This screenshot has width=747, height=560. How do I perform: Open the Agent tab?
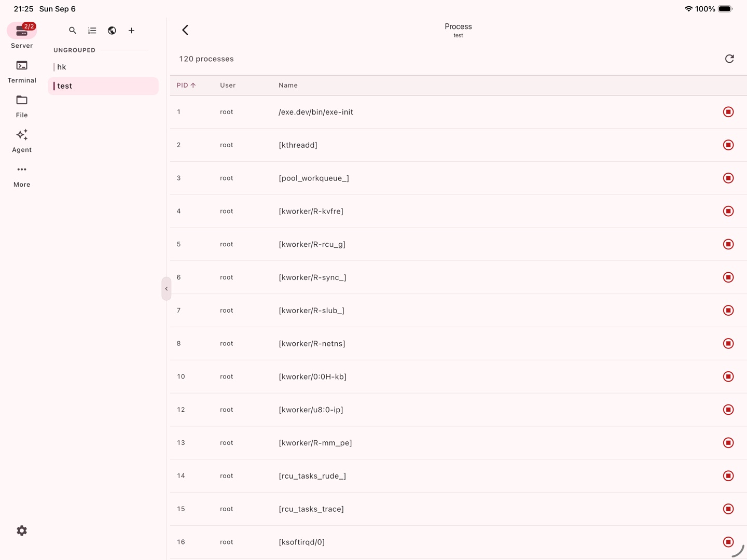[x=22, y=141]
